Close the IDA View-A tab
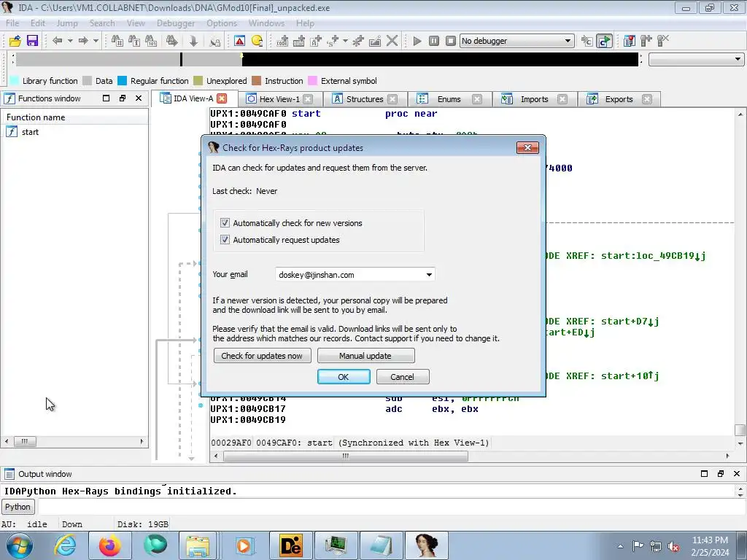This screenshot has width=747, height=560. pos(222,98)
